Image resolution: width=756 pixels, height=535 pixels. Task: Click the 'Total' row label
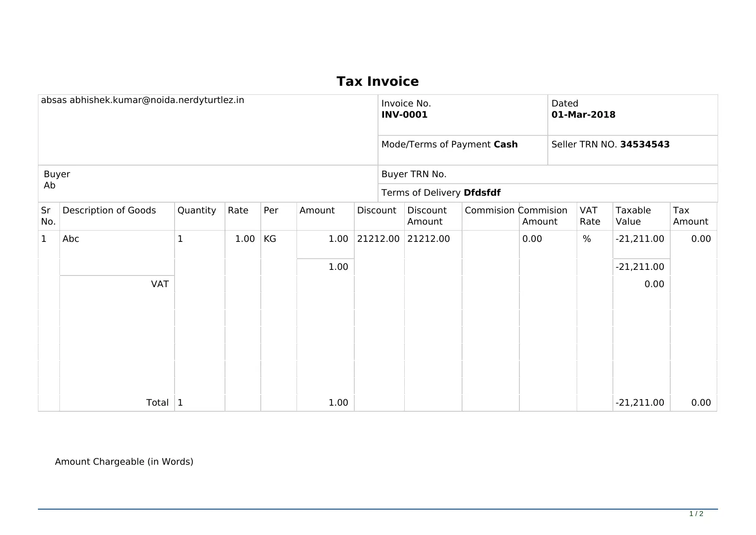click(x=157, y=403)
